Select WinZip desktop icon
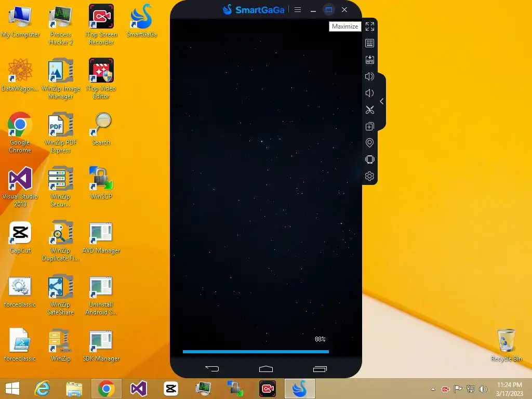This screenshot has height=399, width=532. pyautogui.click(x=61, y=345)
